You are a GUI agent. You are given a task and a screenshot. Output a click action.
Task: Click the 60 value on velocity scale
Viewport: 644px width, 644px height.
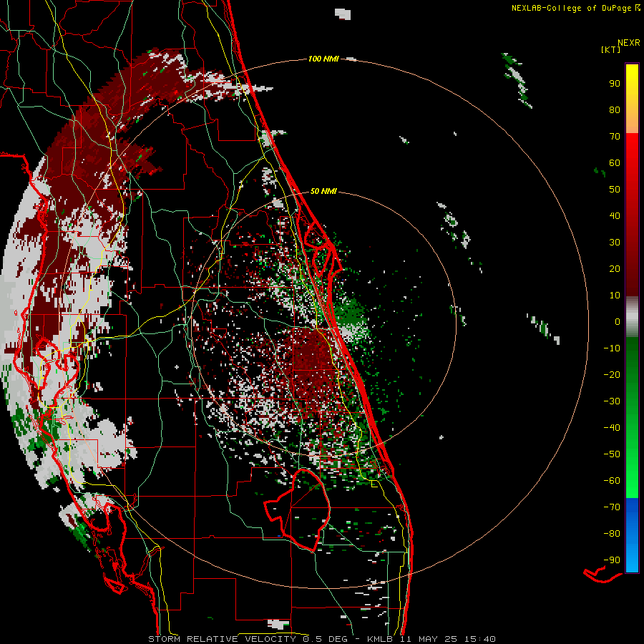615,162
